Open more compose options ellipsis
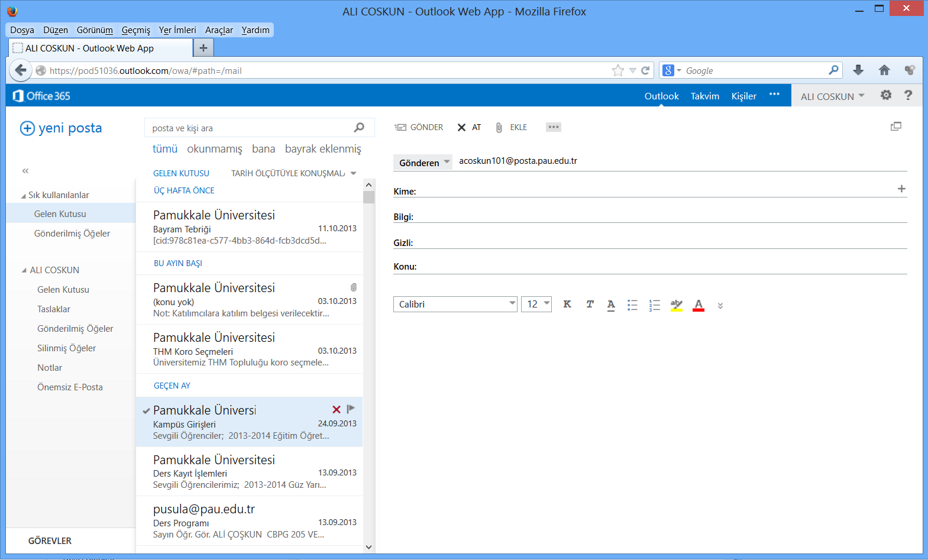The image size is (928, 560). coord(554,127)
